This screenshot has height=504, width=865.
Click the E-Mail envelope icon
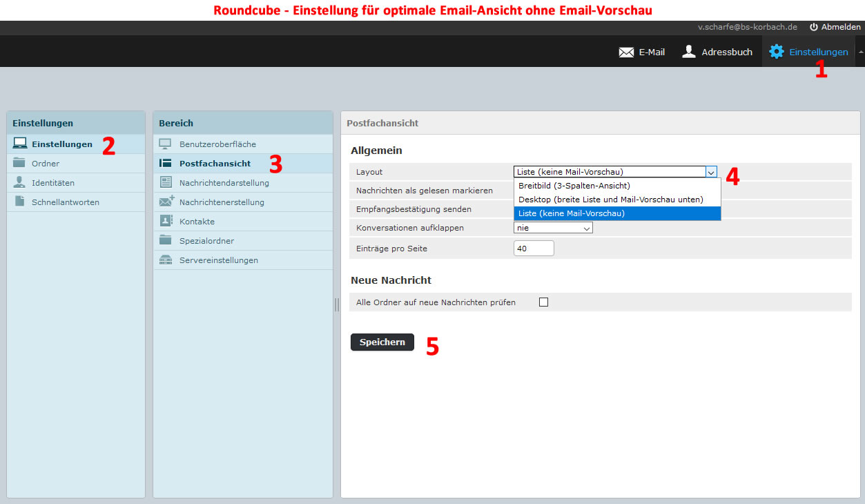click(x=626, y=52)
